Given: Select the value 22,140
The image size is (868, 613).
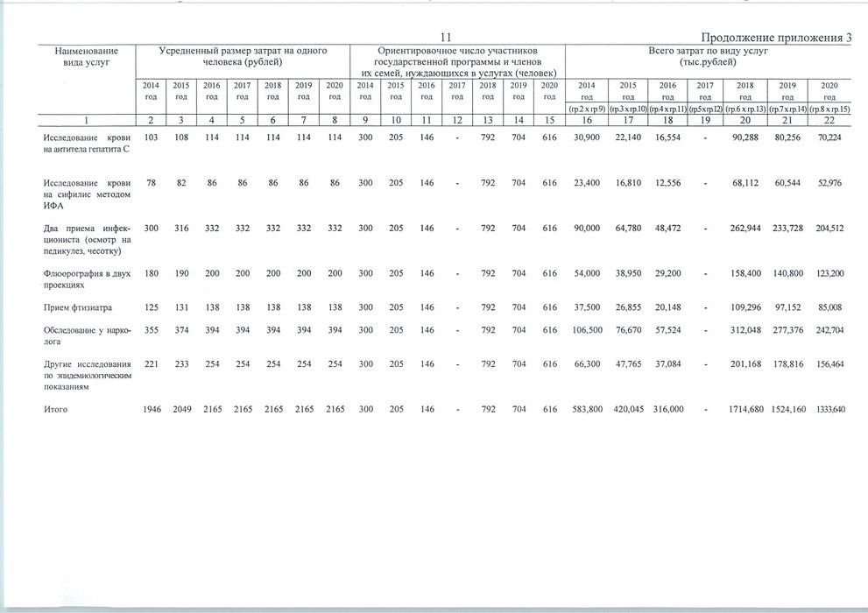Looking at the screenshot, I should 628,137.
